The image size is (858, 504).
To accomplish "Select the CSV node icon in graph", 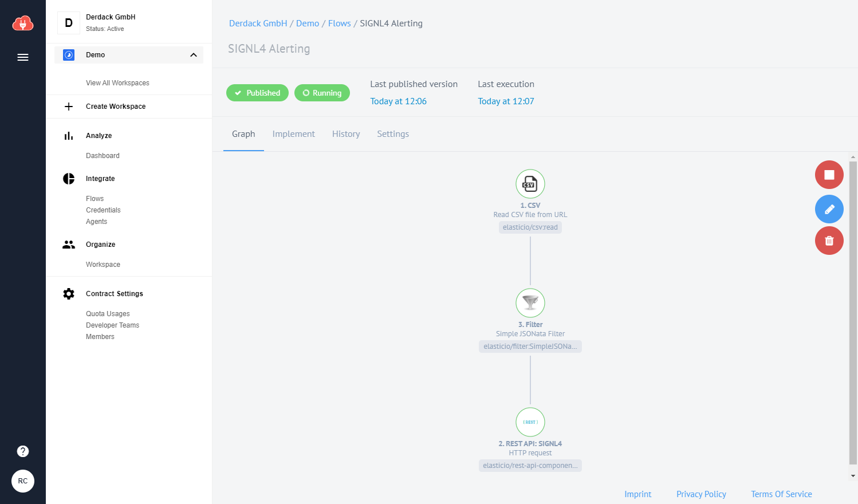I will click(x=530, y=184).
